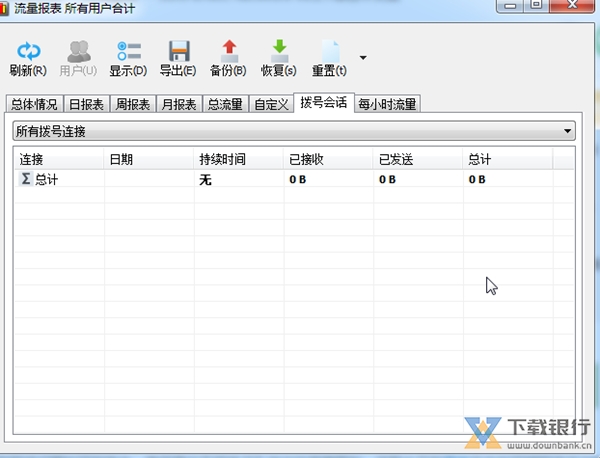This screenshot has height=458, width=600.
Task: Select the 总计 summary row label
Action: pyautogui.click(x=47, y=179)
